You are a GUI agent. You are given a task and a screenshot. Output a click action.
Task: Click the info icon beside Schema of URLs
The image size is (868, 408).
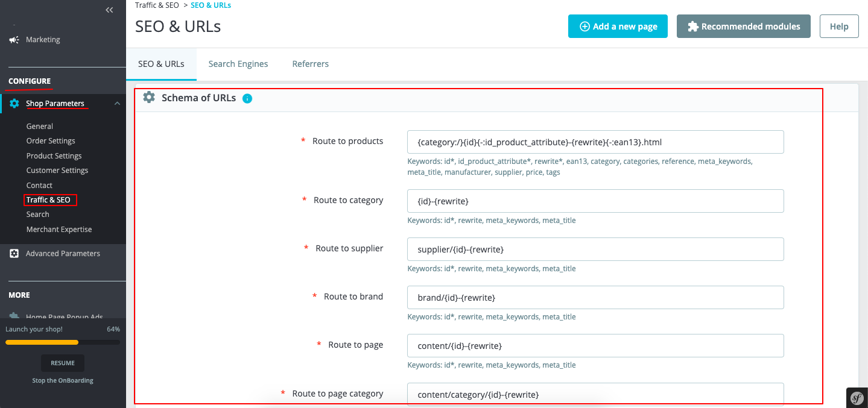point(247,98)
